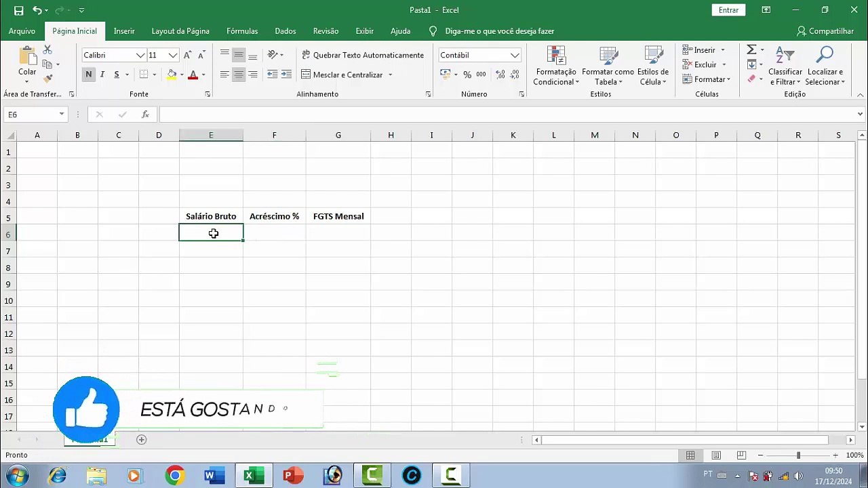This screenshot has width=868, height=488.
Task: Switch to Layout da Página tab
Action: 180,31
